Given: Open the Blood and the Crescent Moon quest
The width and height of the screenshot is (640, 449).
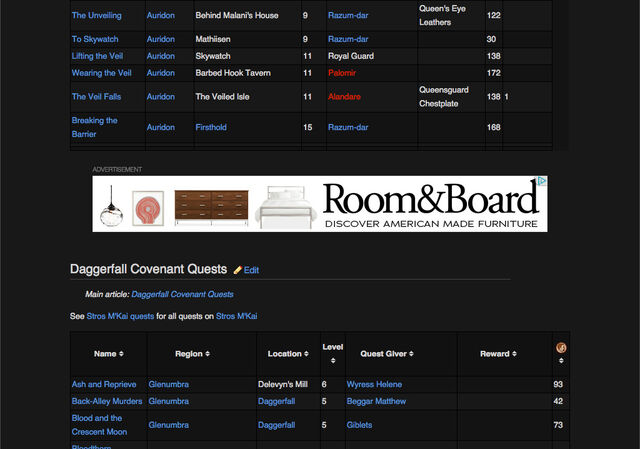Looking at the screenshot, I should 99,425.
